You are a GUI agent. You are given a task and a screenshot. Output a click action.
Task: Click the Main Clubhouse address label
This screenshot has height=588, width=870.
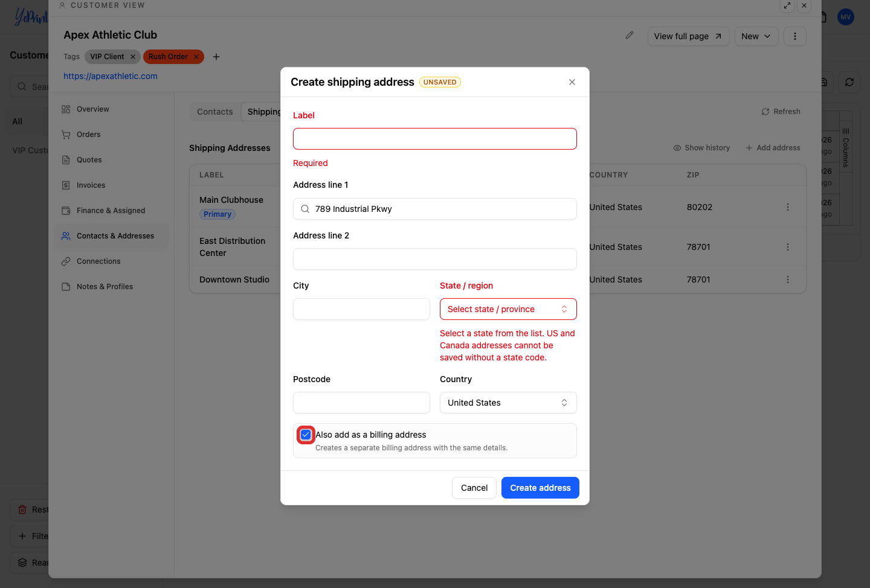pos(231,200)
